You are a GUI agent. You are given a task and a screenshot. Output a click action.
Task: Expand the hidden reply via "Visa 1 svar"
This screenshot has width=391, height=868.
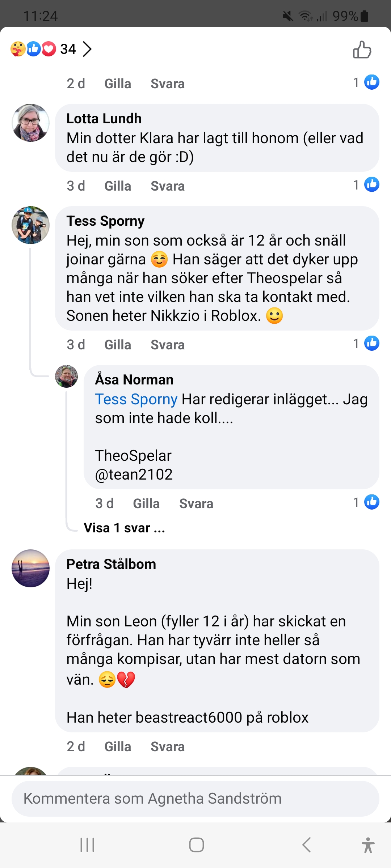(124, 528)
